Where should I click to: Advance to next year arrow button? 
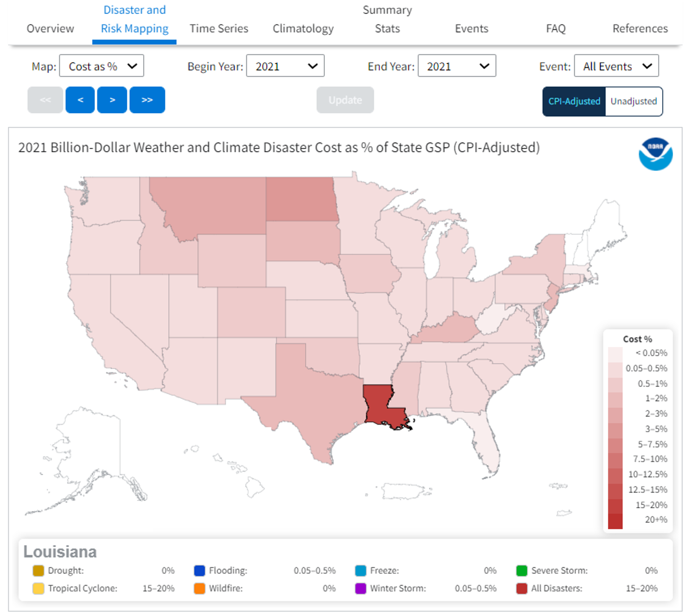(x=112, y=100)
